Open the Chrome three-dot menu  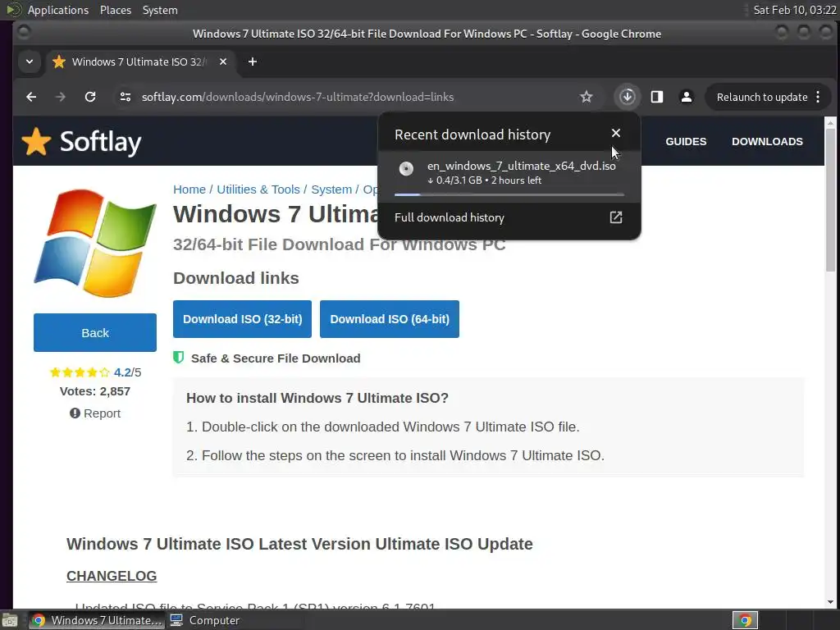coord(818,97)
